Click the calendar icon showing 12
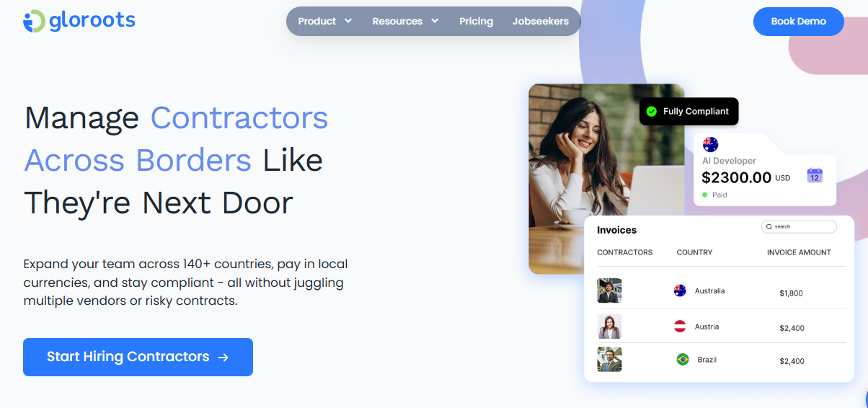The height and width of the screenshot is (408, 868). 815,175
